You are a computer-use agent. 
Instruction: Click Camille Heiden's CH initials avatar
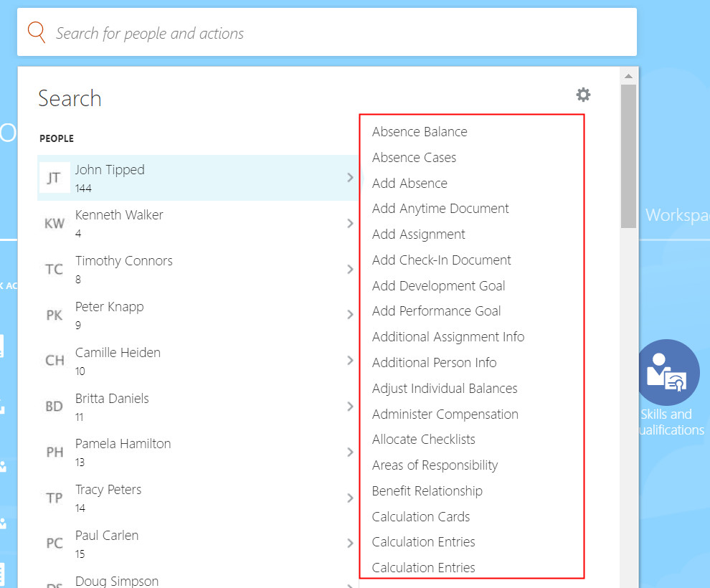click(x=55, y=361)
